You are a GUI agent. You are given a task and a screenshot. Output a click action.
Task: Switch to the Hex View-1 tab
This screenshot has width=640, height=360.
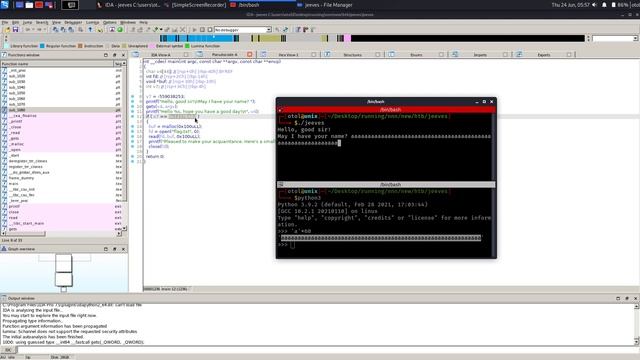288,55
